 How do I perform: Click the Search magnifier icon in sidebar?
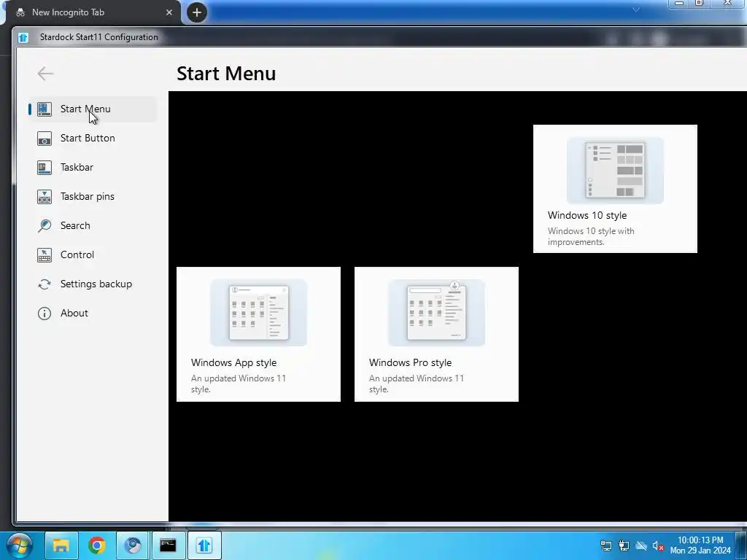tap(44, 226)
